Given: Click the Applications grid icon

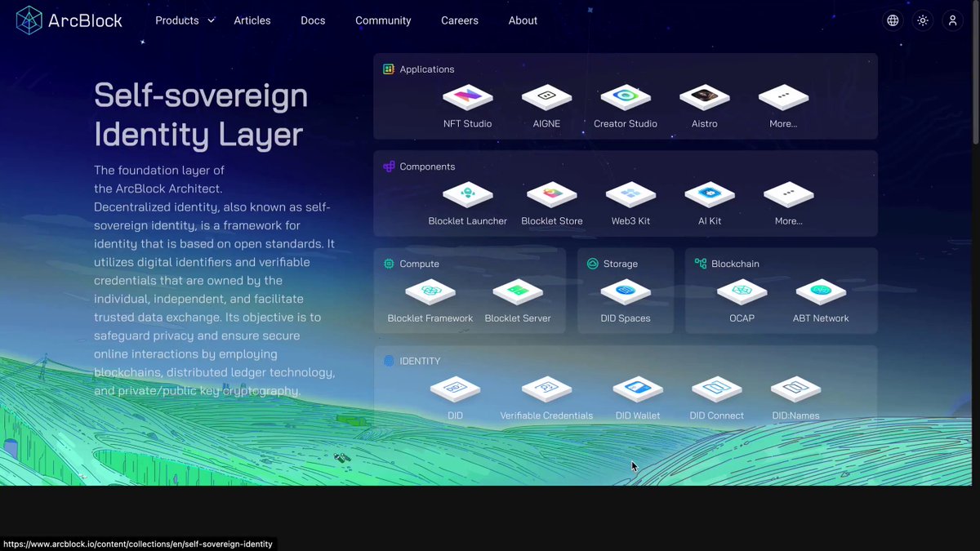Looking at the screenshot, I should coord(389,69).
